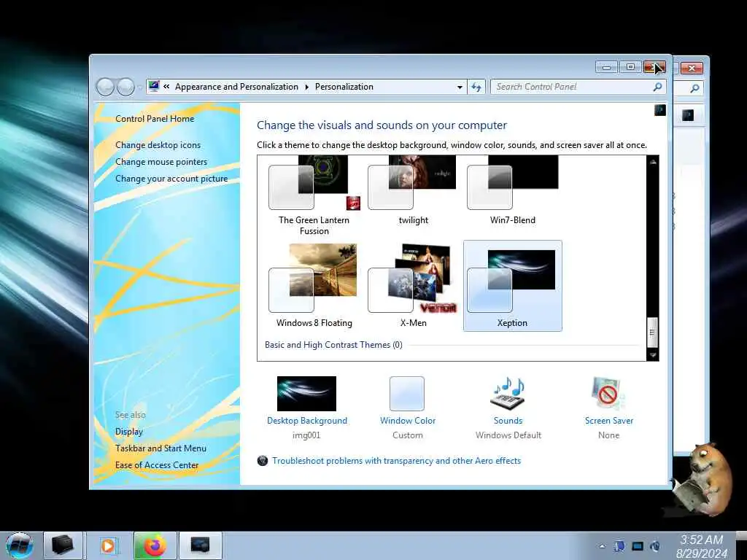The image size is (747, 560).
Task: Click the search magnifier icon
Action: (x=657, y=87)
